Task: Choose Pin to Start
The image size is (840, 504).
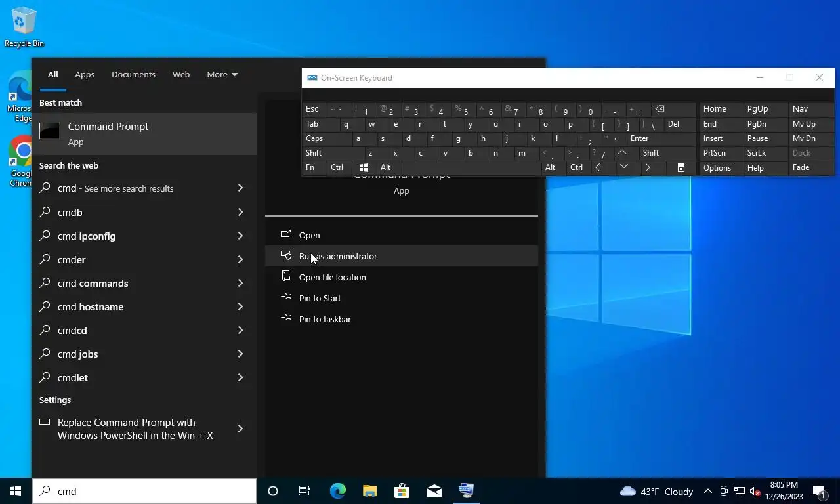Action: click(x=402, y=298)
